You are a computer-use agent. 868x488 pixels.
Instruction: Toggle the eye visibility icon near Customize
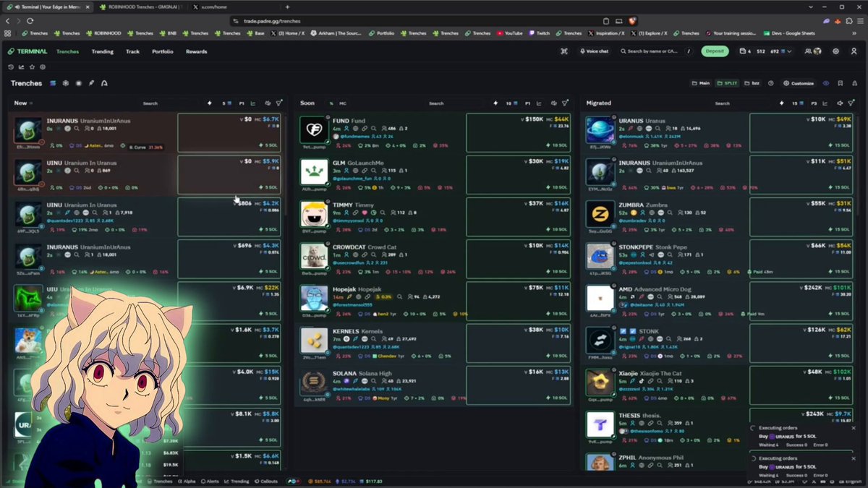pyautogui.click(x=826, y=83)
